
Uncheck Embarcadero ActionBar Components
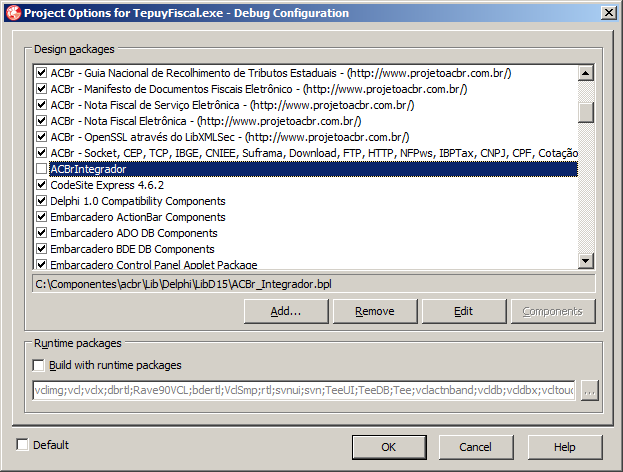[x=41, y=217]
